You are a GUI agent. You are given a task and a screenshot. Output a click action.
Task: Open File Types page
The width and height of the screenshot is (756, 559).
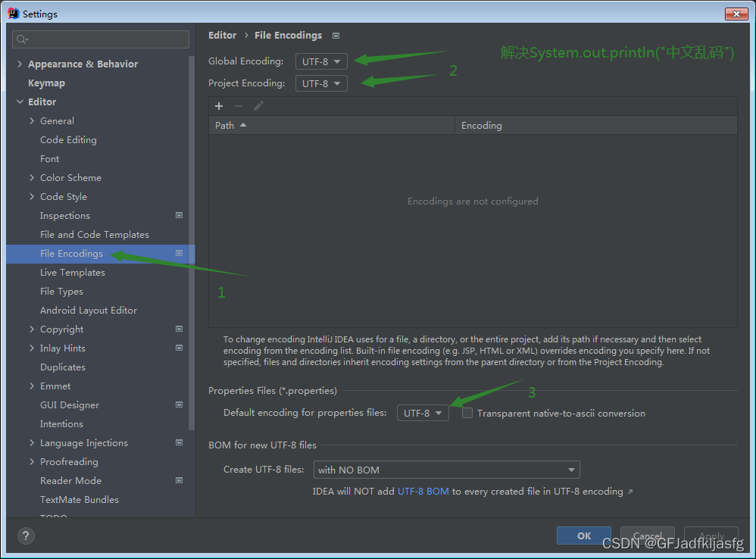tap(61, 291)
